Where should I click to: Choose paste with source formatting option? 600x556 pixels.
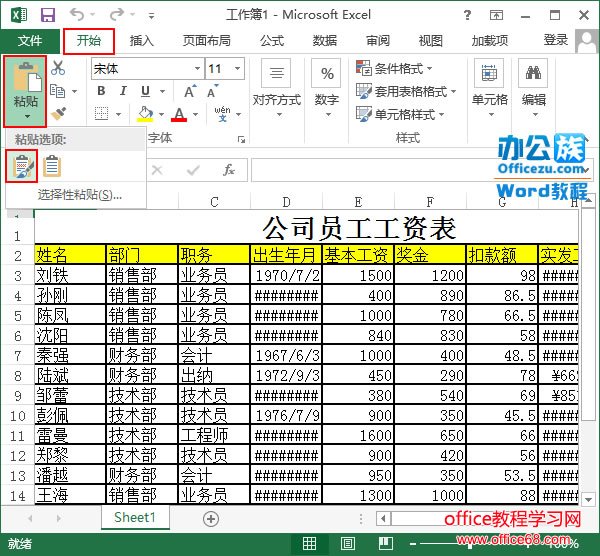[x=22, y=166]
